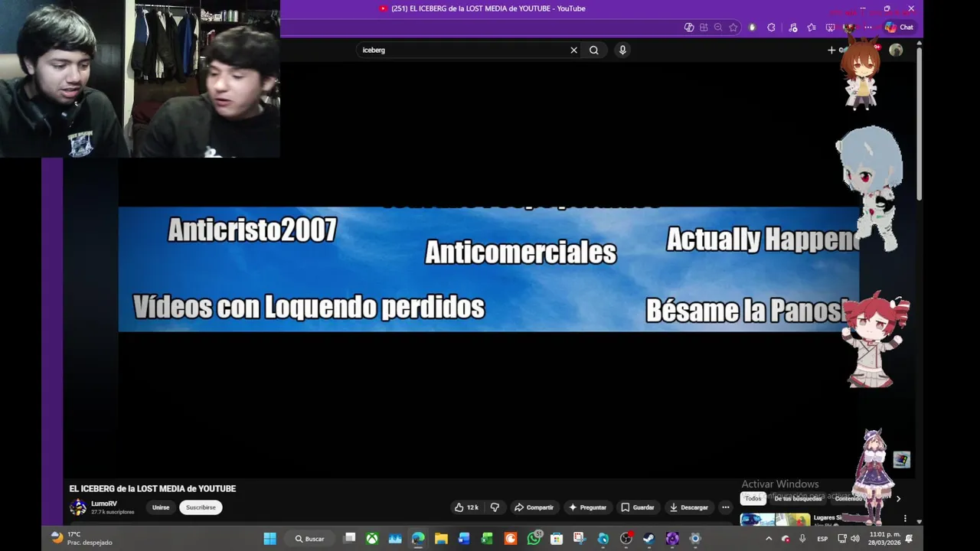
Task: Start voice search with microphone icon
Action: [x=622, y=50]
